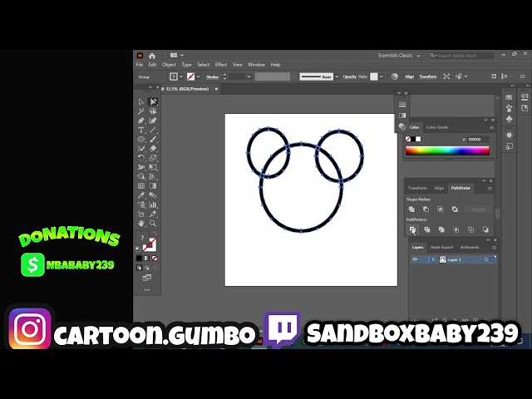This screenshot has height=399, width=532.
Task: Select the Blend tool
Action: click(153, 195)
